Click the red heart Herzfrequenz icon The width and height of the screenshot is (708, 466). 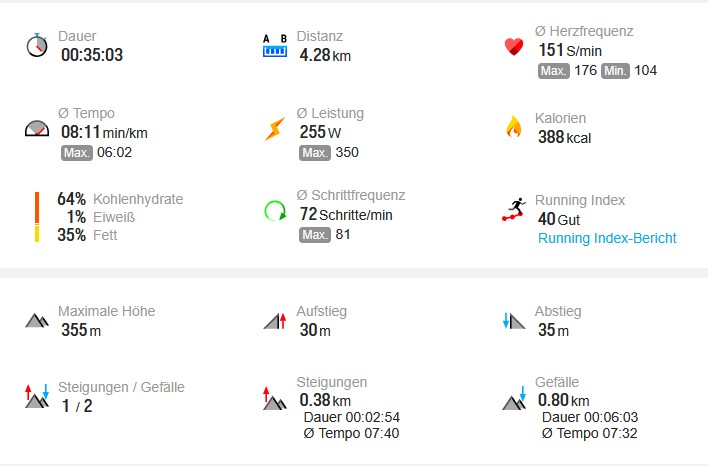[x=514, y=46]
